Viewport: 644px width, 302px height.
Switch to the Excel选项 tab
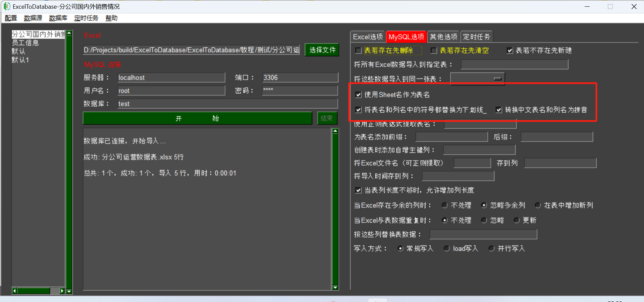click(x=368, y=37)
